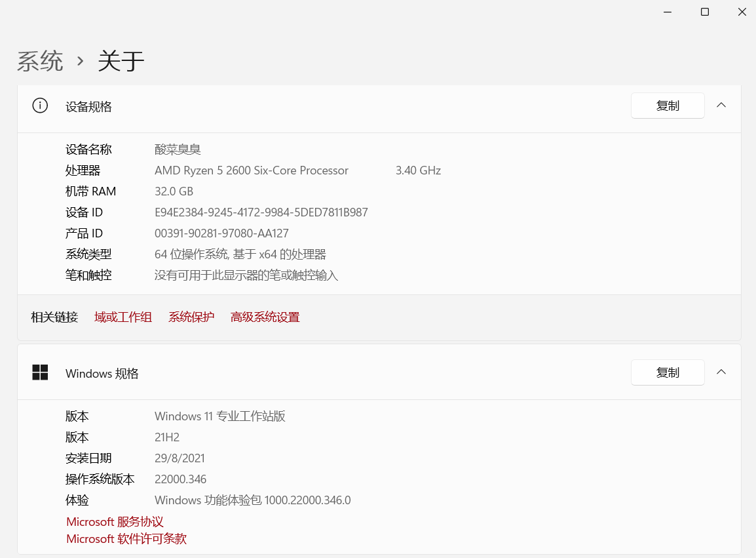Close the Settings window

(742, 12)
